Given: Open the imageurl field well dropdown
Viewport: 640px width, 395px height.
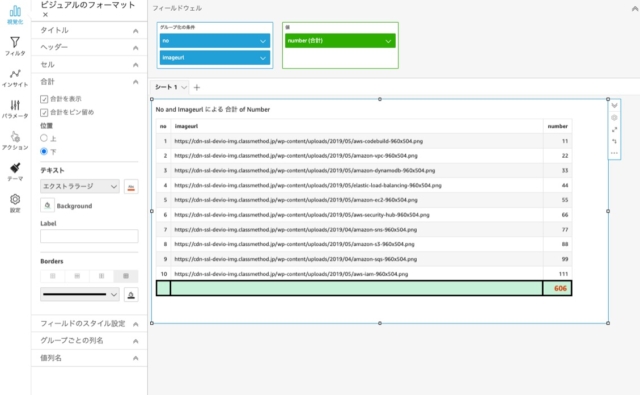Looking at the screenshot, I should [x=215, y=58].
